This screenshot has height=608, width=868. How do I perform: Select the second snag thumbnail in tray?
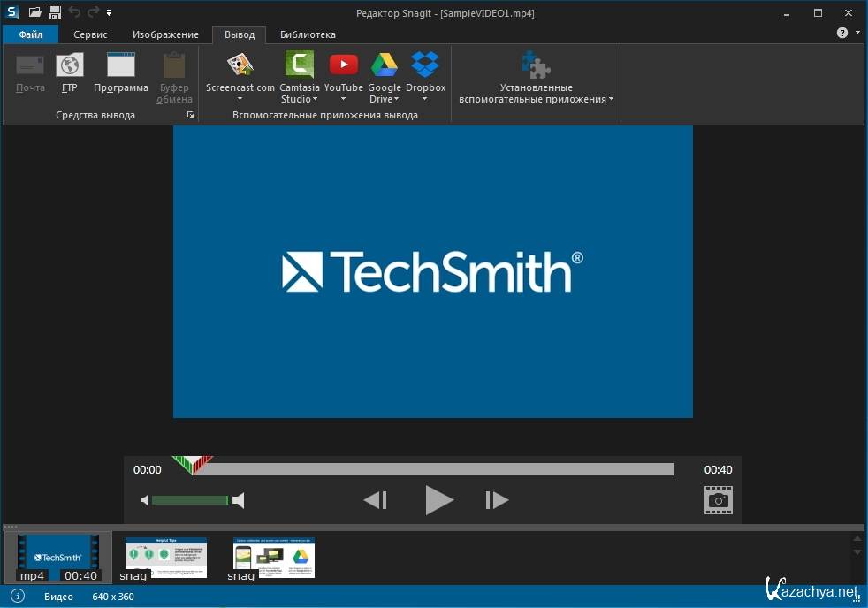pos(273,557)
